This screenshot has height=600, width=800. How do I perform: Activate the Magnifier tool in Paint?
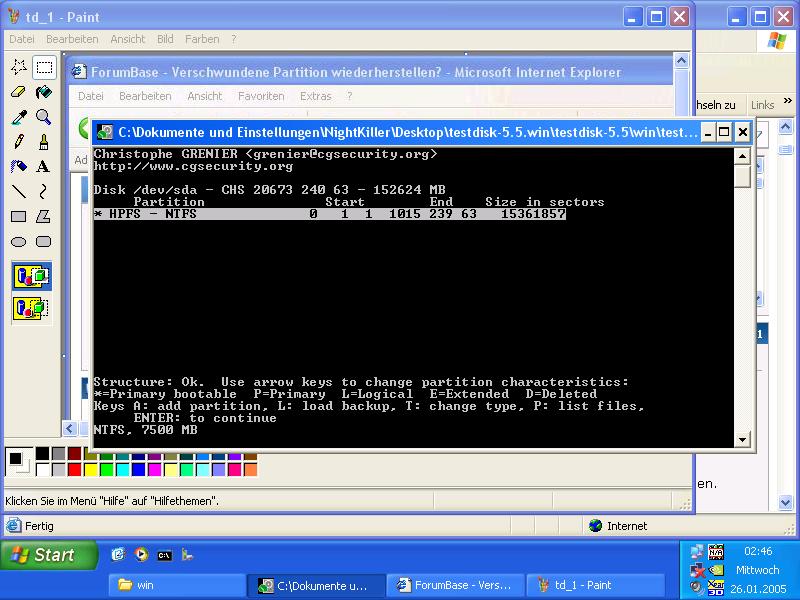click(x=44, y=117)
